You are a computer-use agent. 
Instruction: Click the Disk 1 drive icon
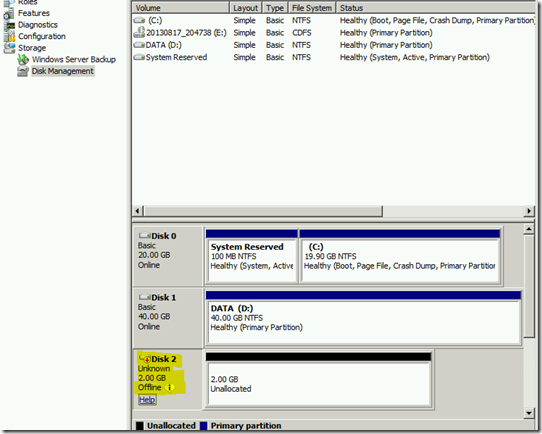[144, 297]
